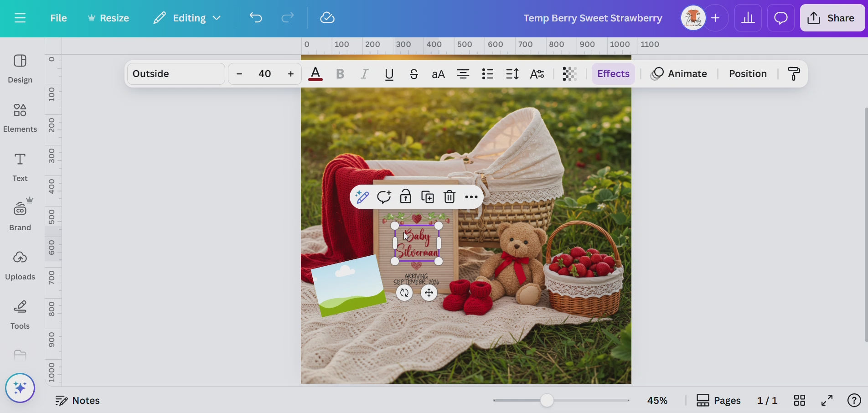
Task: Duplicate the selected text element
Action: (x=428, y=197)
